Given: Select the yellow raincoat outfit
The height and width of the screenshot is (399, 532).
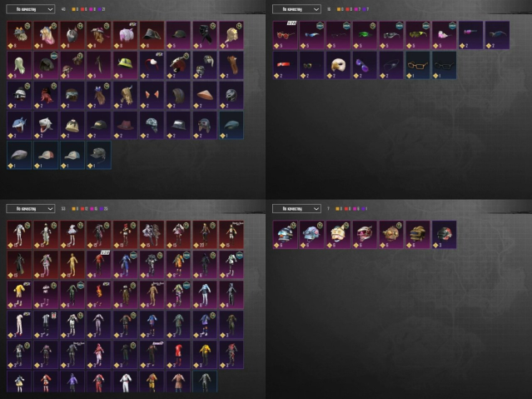Looking at the screenshot, I should point(19,295).
